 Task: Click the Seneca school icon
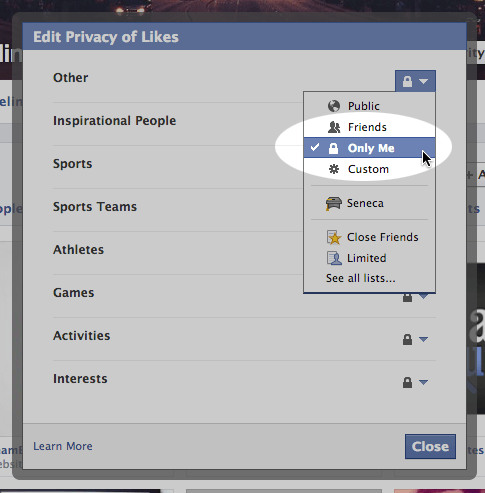coord(333,203)
